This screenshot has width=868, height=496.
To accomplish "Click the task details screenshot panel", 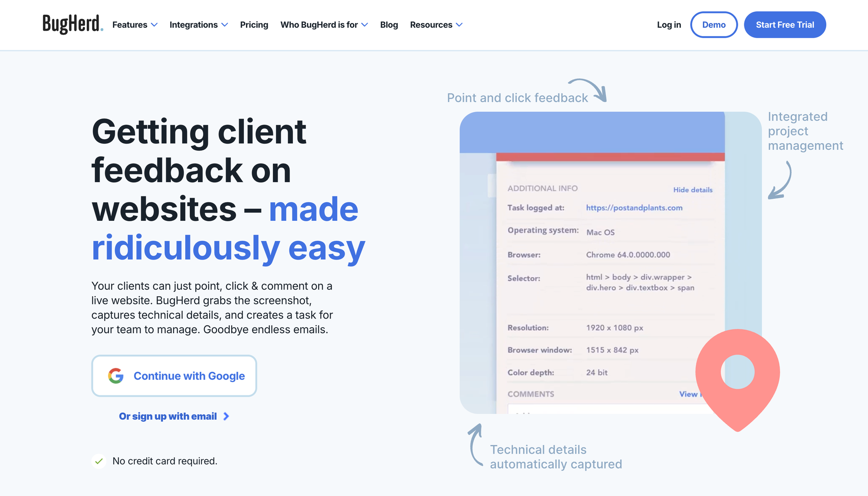I will (608, 282).
